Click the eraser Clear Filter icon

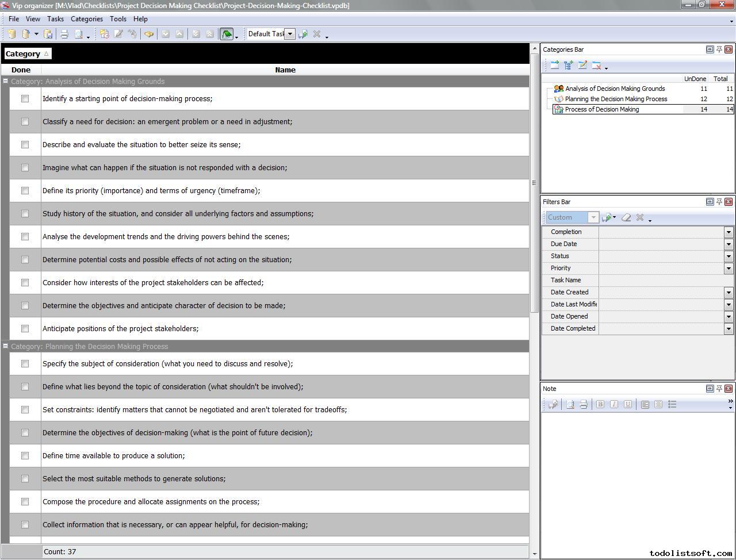click(x=626, y=217)
